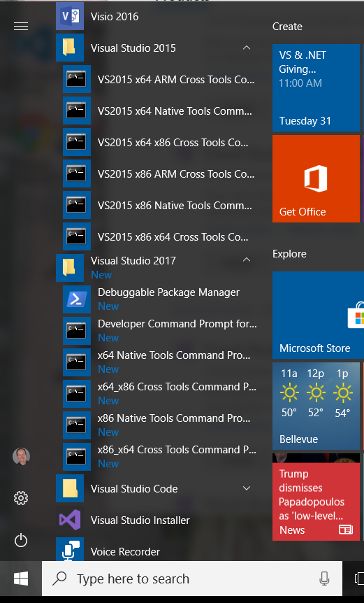This screenshot has width=364, height=603.
Task: Click x64 Native Tools Command Prompt icon
Action: (x=77, y=362)
